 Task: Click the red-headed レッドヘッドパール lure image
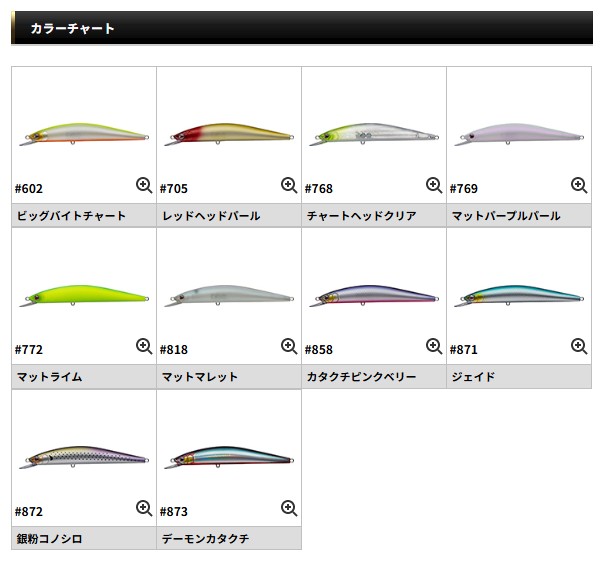pyautogui.click(x=229, y=136)
